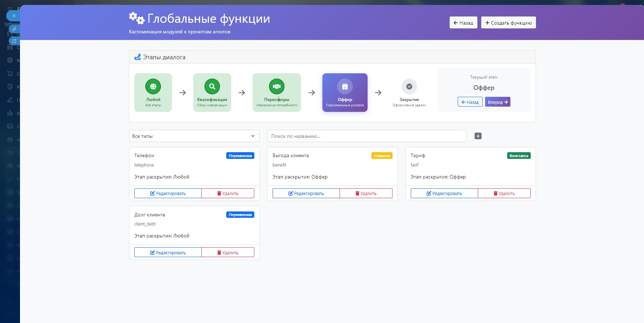The image size is (644, 323).
Task: Click the blue link icon in left panel
Action: (14, 29)
